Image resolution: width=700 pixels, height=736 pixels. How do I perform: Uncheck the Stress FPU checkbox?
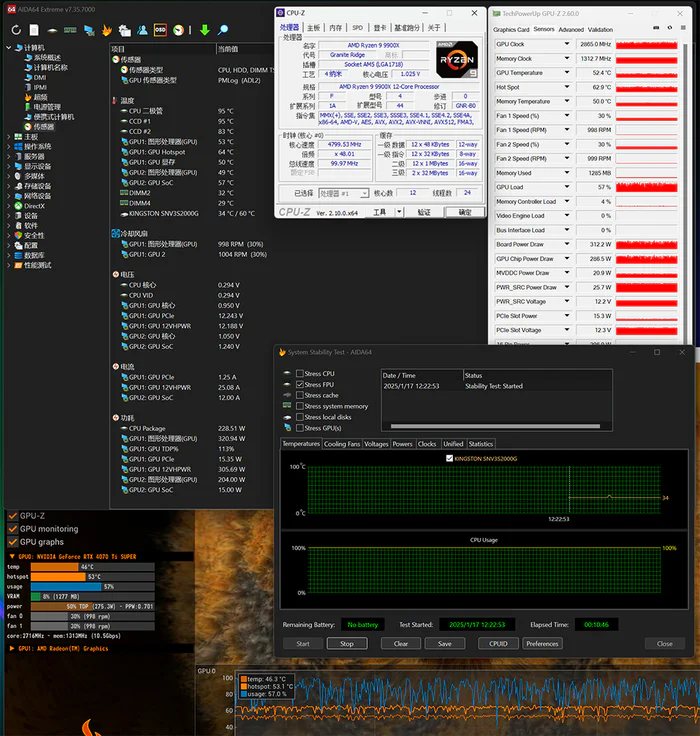pyautogui.click(x=300, y=384)
